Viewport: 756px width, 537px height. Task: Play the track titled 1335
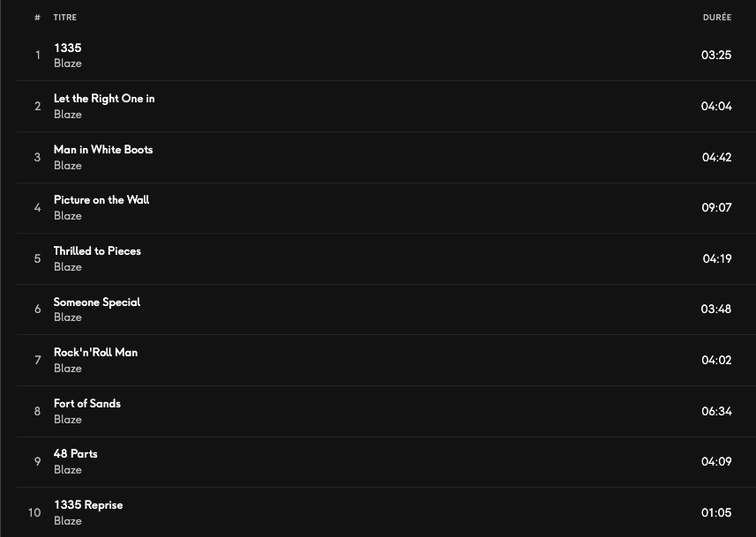tap(67, 48)
